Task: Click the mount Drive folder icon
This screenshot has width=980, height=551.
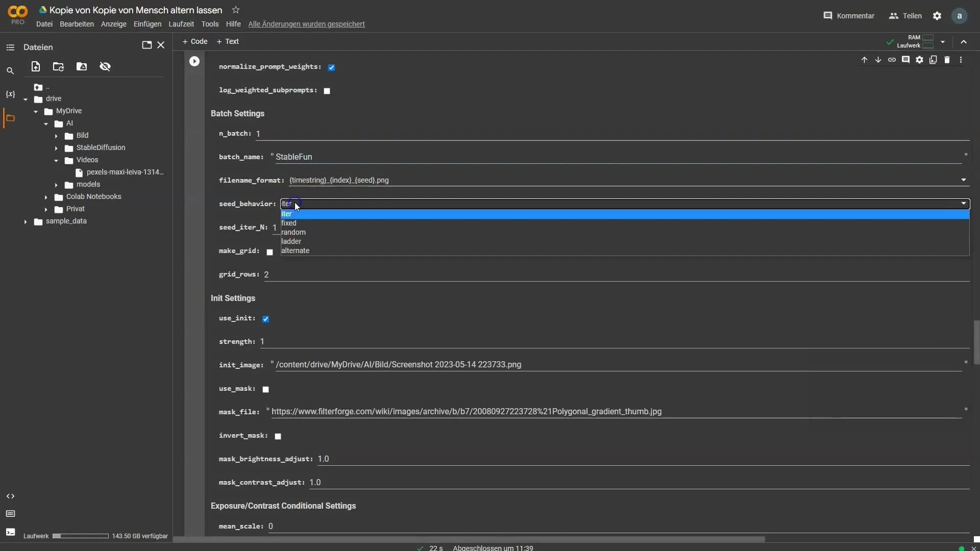Action: click(x=82, y=66)
